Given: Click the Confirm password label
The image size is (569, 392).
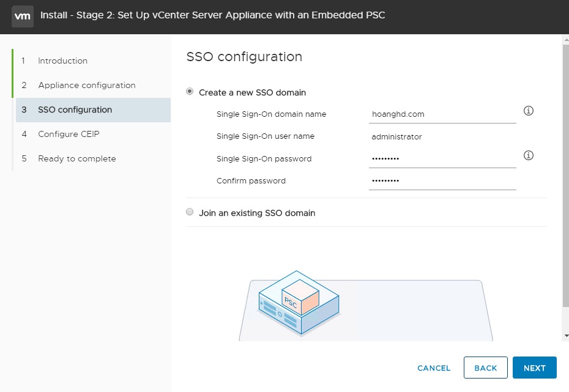Looking at the screenshot, I should (251, 181).
